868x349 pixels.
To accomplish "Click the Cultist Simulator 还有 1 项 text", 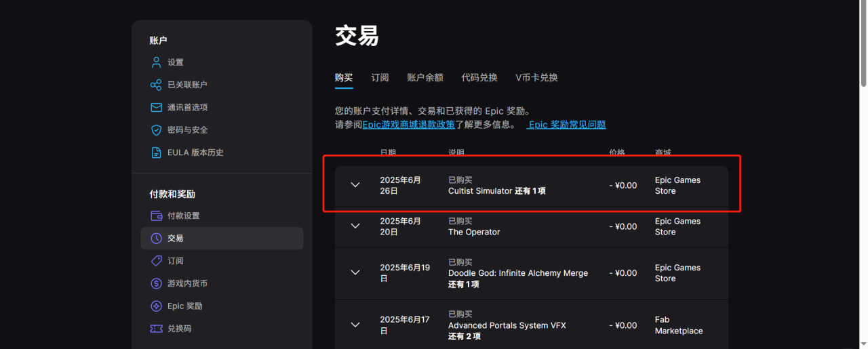I will 497,191.
